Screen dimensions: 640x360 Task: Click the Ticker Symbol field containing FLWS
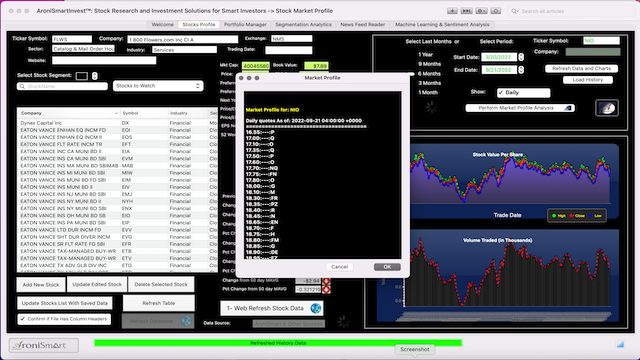(72, 39)
